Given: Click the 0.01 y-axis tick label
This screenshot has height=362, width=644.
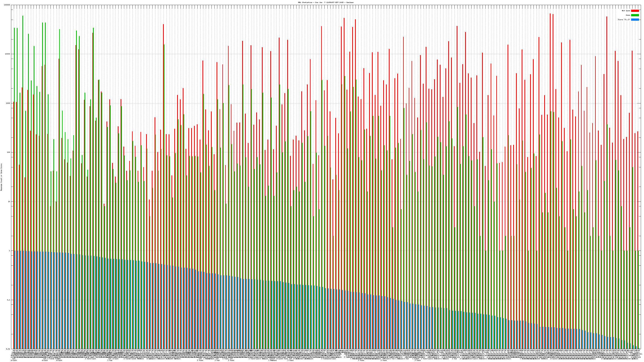Looking at the screenshot, I should (8, 349).
